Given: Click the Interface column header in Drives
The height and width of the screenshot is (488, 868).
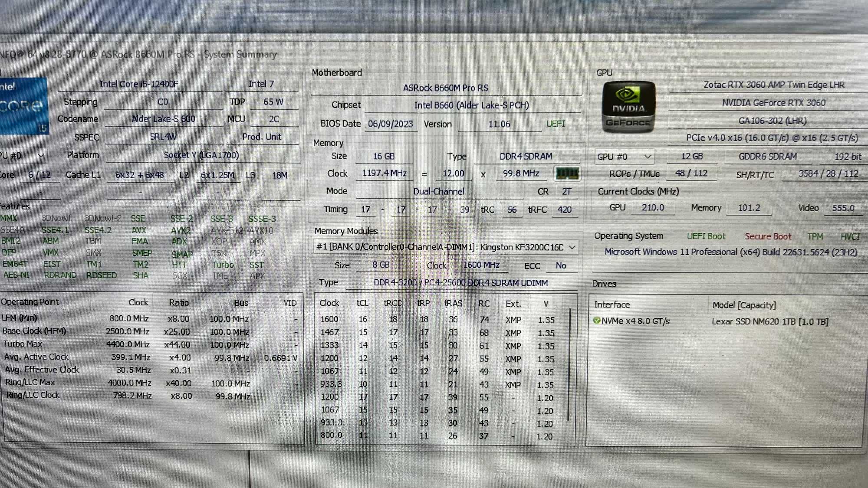Looking at the screenshot, I should pyautogui.click(x=612, y=305).
